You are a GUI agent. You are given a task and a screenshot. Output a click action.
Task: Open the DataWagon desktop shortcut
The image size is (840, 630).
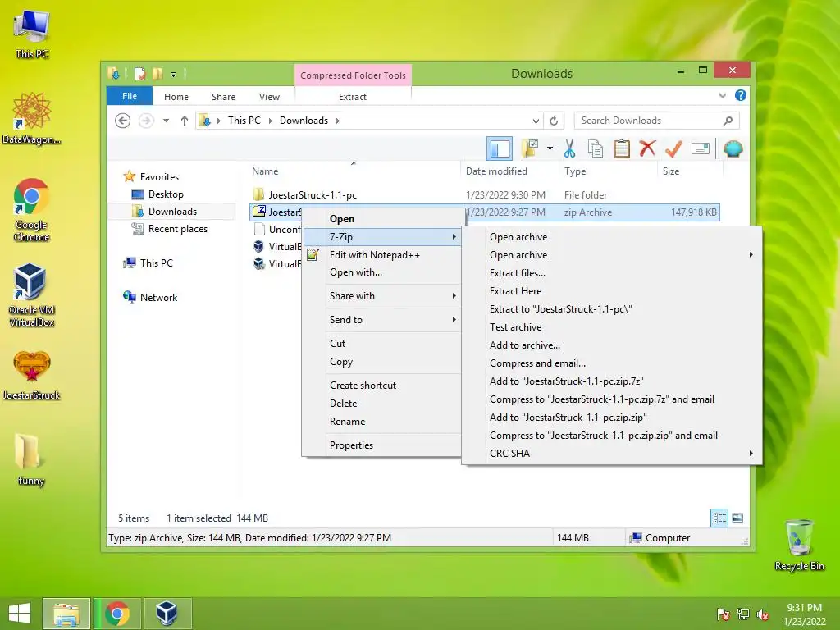pos(32,118)
